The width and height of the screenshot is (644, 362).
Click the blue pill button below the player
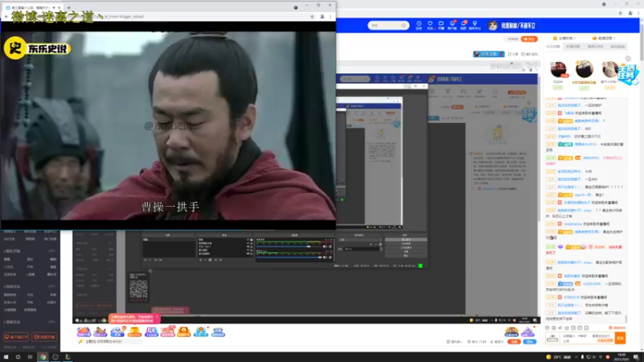point(530,341)
